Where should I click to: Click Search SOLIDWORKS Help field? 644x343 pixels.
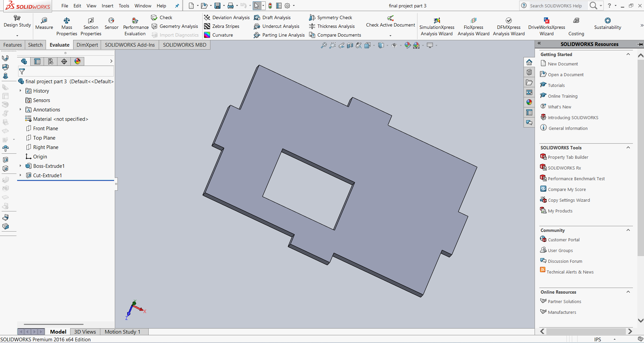(558, 6)
